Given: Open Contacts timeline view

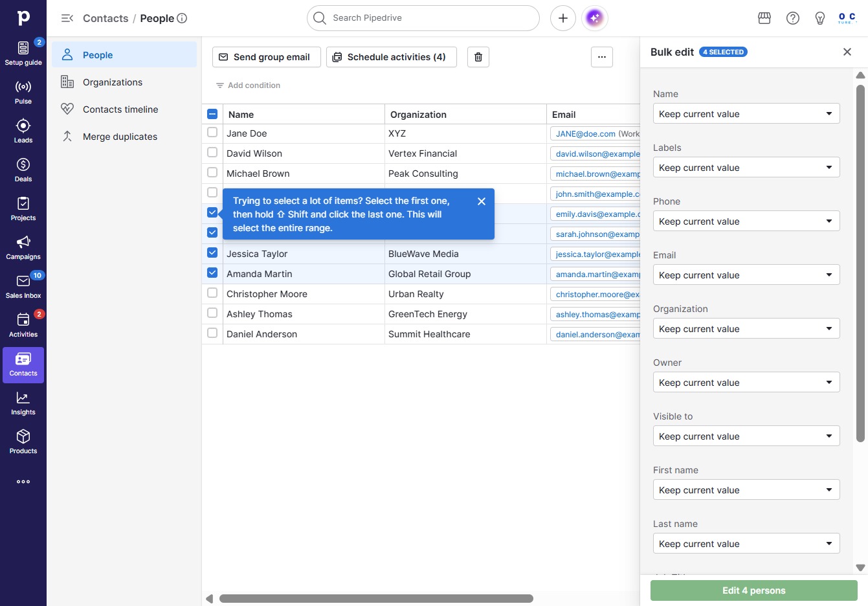Looking at the screenshot, I should [124, 109].
